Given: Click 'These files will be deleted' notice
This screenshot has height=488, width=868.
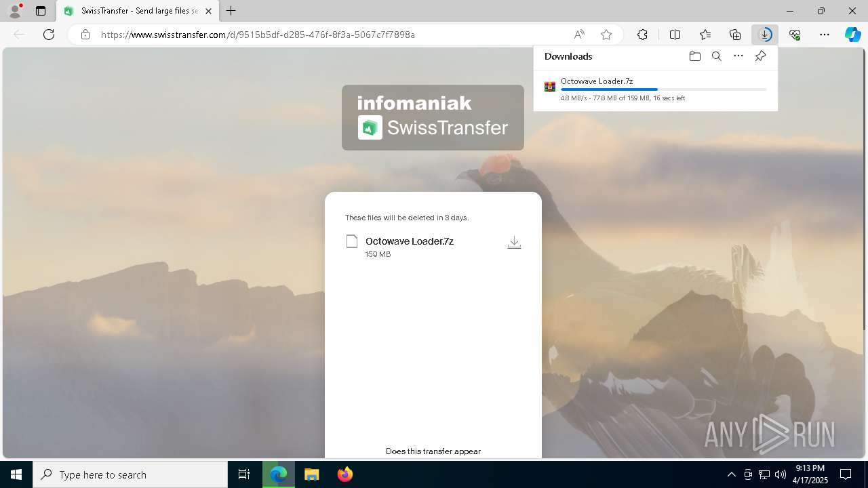Looking at the screenshot, I should 407,218.
